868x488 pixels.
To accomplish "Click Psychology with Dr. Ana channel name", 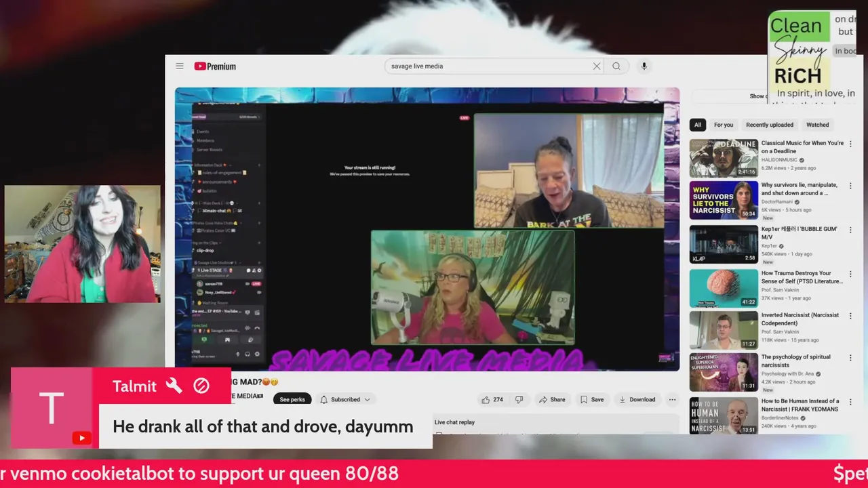I will pos(787,374).
